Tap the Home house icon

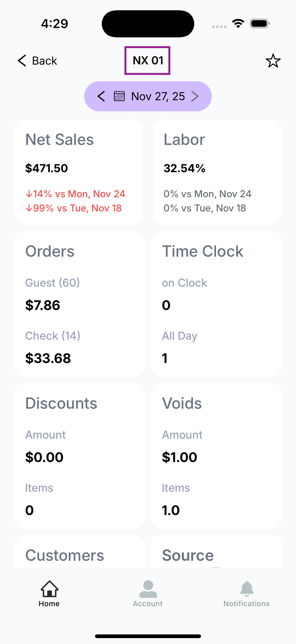pos(50,589)
